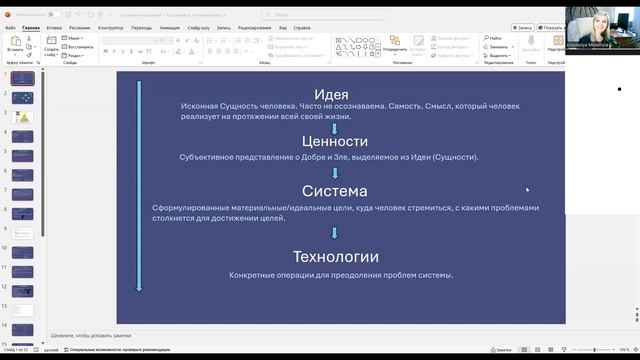
Task: Open the Shape Outline (Контур фигуры) dropdown
Action: click(x=450, y=47)
